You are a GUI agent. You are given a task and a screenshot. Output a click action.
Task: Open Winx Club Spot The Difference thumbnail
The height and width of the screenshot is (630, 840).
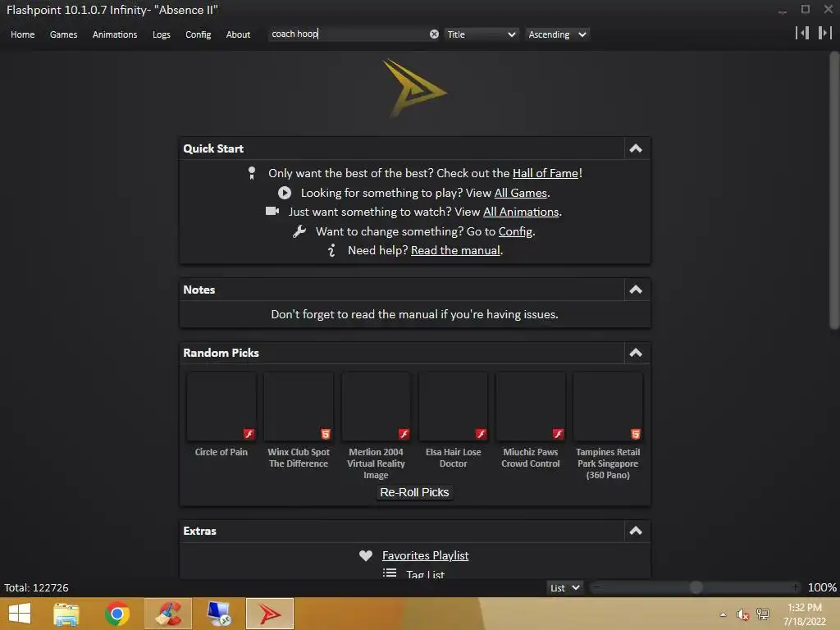click(299, 407)
